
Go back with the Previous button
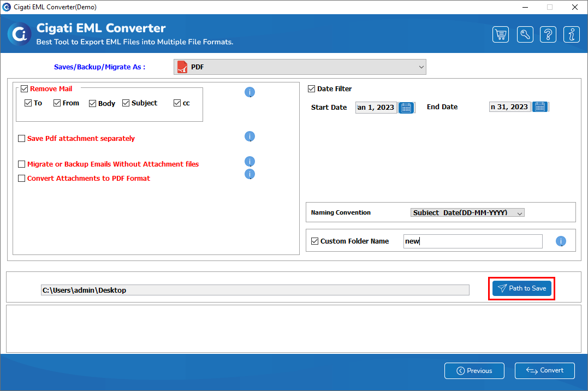(474, 371)
